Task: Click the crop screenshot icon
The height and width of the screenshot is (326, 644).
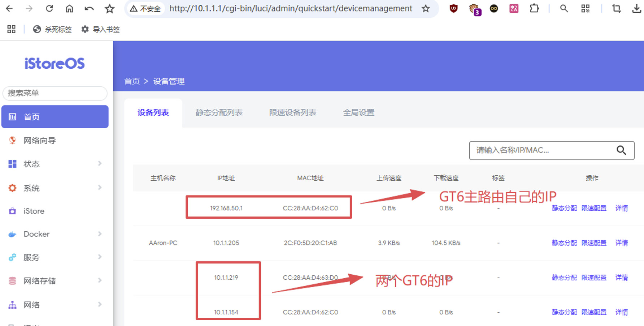Action: [x=617, y=8]
